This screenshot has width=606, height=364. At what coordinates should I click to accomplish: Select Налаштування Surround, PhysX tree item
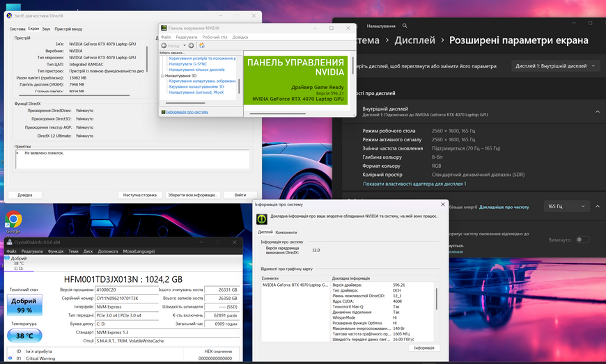click(196, 93)
